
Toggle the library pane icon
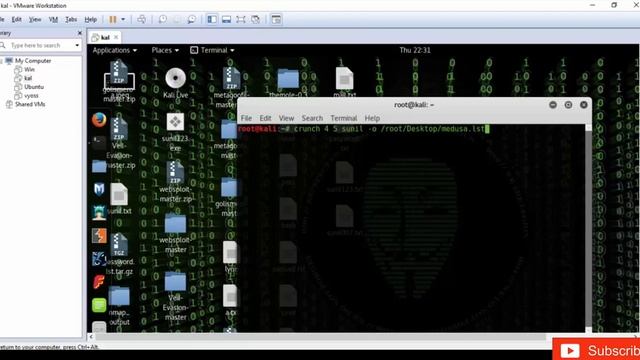pyautogui.click(x=212, y=19)
